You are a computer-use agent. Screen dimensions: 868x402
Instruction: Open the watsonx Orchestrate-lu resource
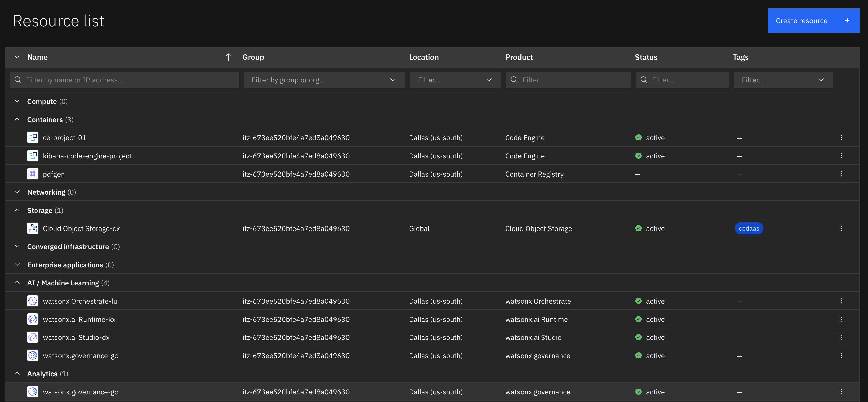tap(80, 301)
